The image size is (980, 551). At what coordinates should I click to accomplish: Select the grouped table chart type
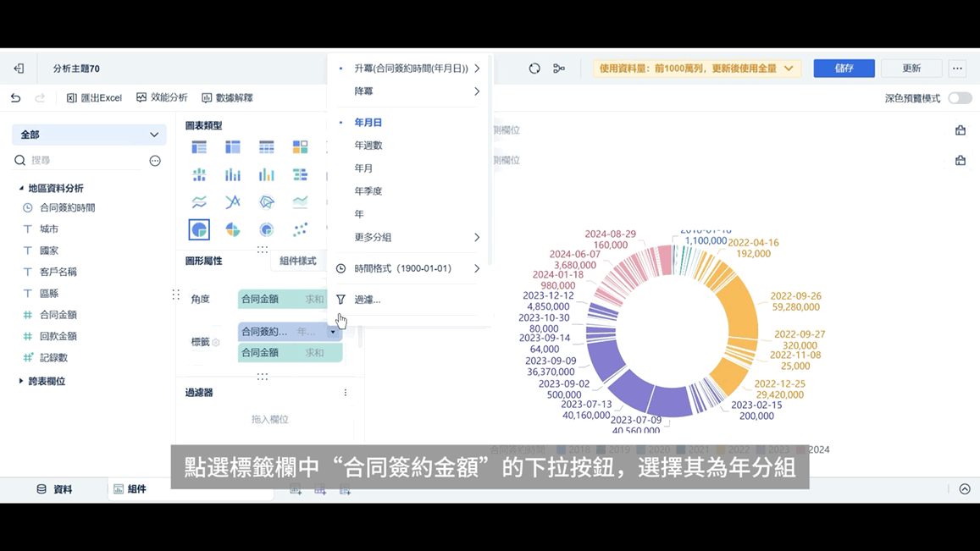199,147
